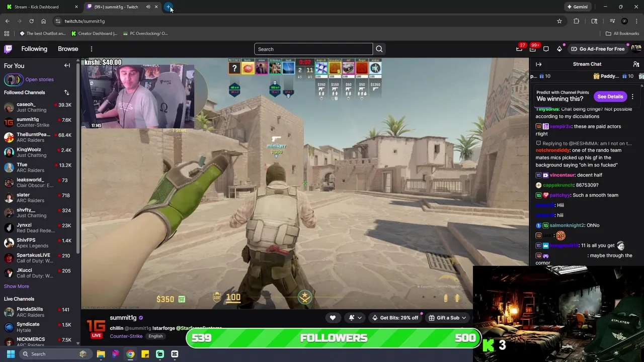Sort followed channels with arrows icon

click(x=66, y=93)
